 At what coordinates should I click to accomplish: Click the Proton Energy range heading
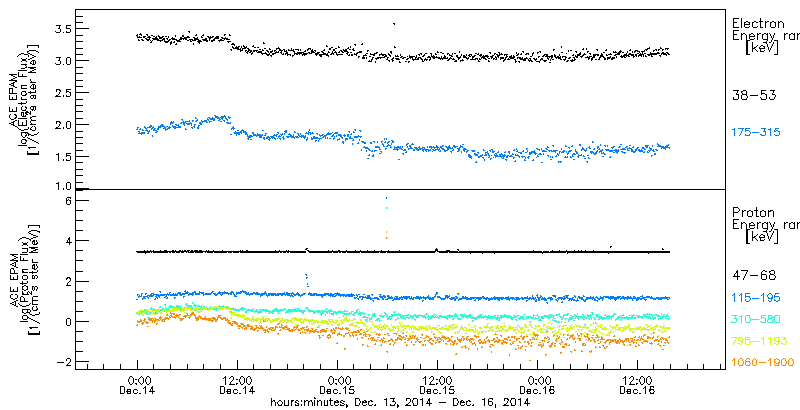click(766, 224)
